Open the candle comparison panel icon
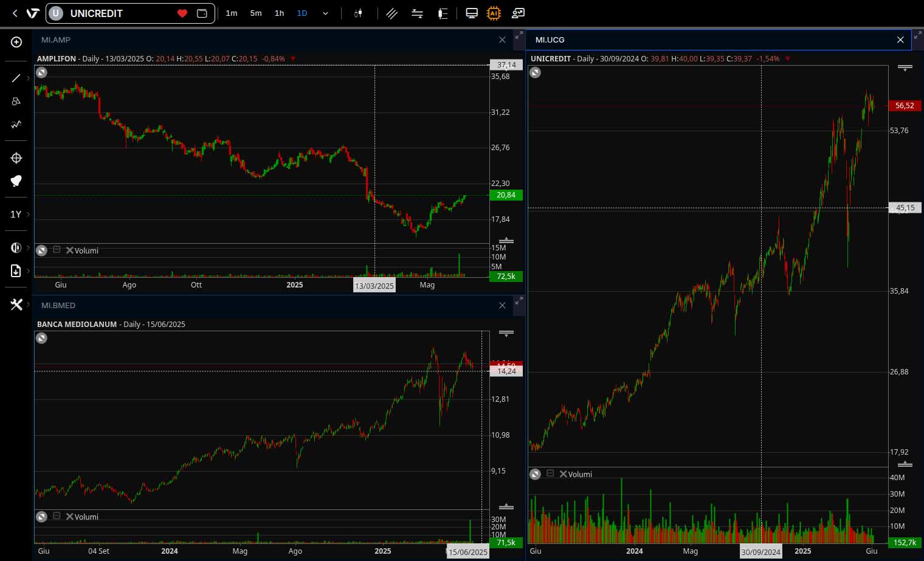Image resolution: width=924 pixels, height=561 pixels. [x=443, y=13]
